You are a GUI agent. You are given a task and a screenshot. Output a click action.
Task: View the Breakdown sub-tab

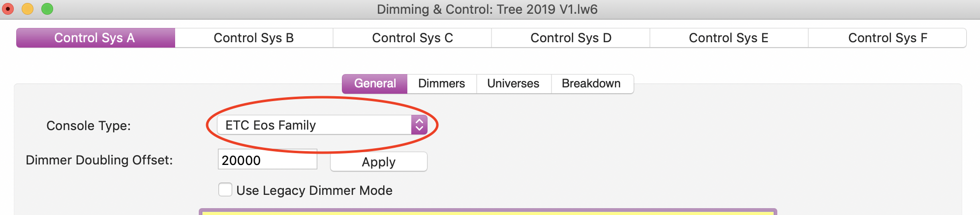coord(591,83)
